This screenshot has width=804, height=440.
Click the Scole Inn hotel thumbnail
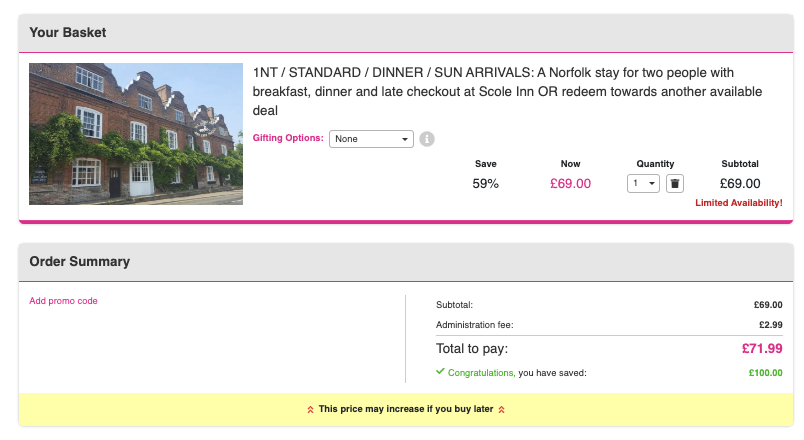coord(136,134)
